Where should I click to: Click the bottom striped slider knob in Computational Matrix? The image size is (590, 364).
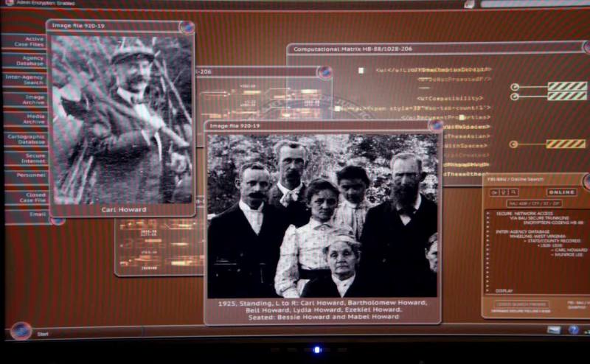pyautogui.click(x=513, y=144)
